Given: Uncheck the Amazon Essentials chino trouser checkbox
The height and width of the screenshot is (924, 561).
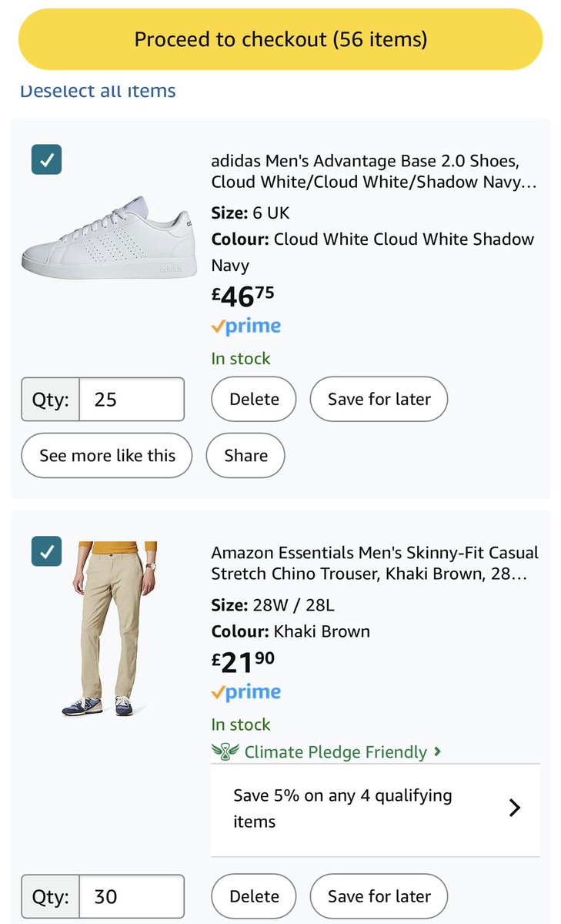Looking at the screenshot, I should [x=46, y=551].
